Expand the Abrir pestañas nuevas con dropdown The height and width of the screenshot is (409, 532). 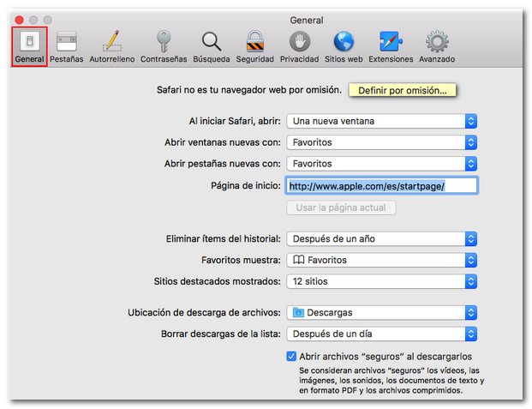coord(381,164)
